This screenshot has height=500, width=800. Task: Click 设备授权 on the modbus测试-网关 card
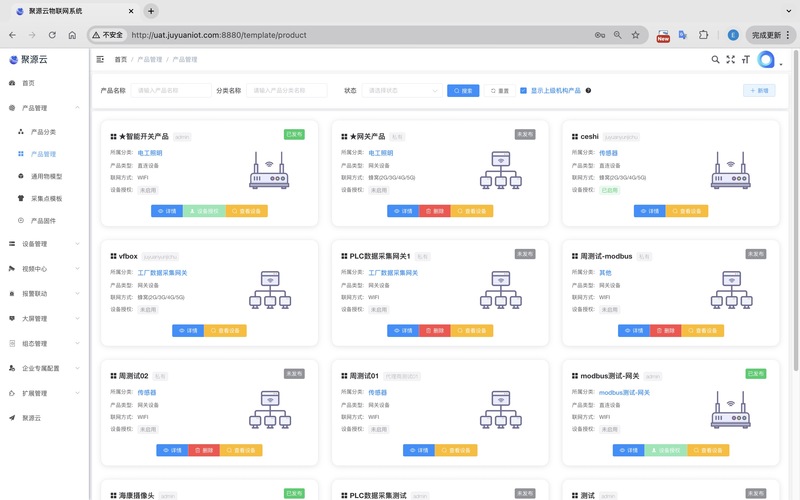666,451
